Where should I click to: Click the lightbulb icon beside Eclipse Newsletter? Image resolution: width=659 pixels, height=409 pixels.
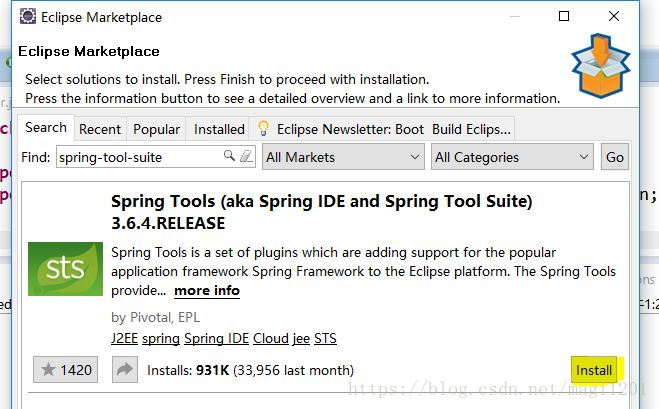click(263, 129)
